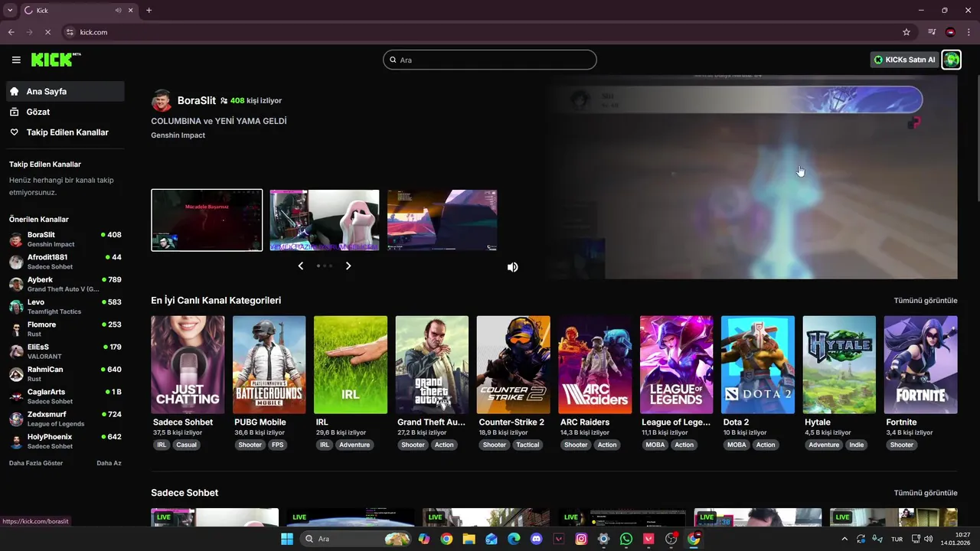Click the Zedxsmurf channel avatar
980x551 pixels.
pos(16,419)
